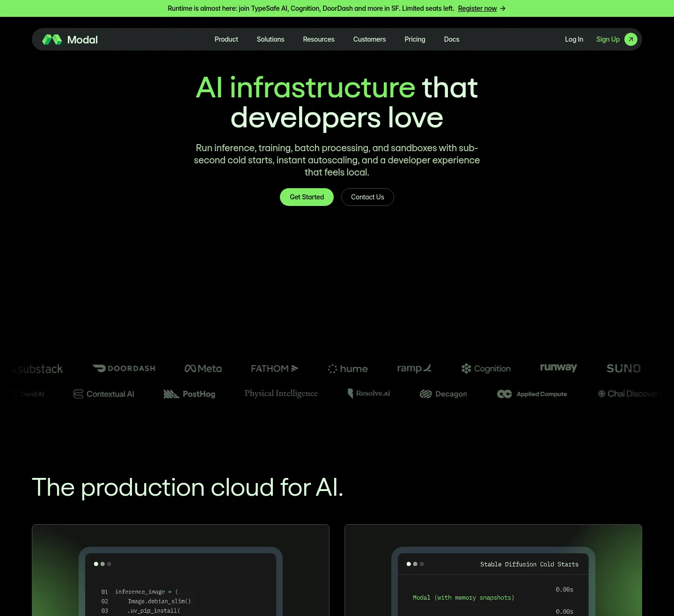Go to the Customers page
The image size is (674, 616).
pos(370,39)
